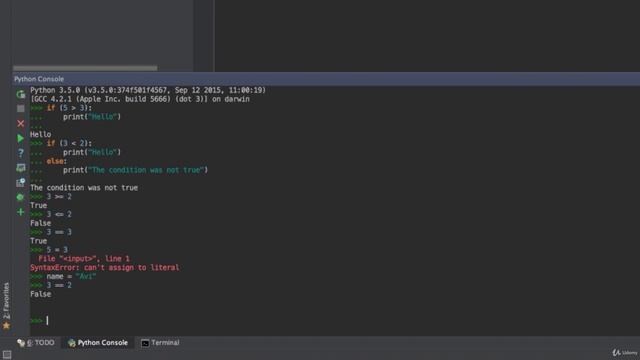The height and width of the screenshot is (360, 640).
Task: Click the "Hello" output line
Action: [40, 134]
